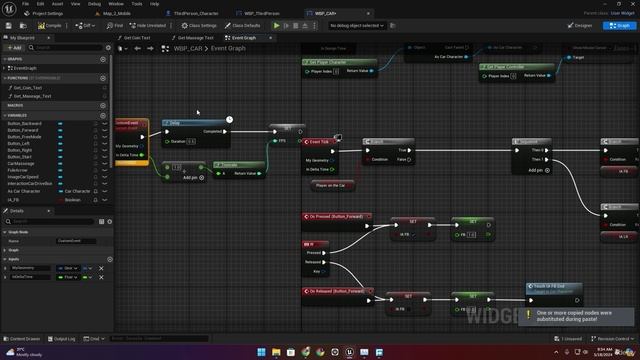Open type dropdown for MyGeometry input
This screenshot has height=360, width=640.
pyautogui.click(x=68, y=268)
